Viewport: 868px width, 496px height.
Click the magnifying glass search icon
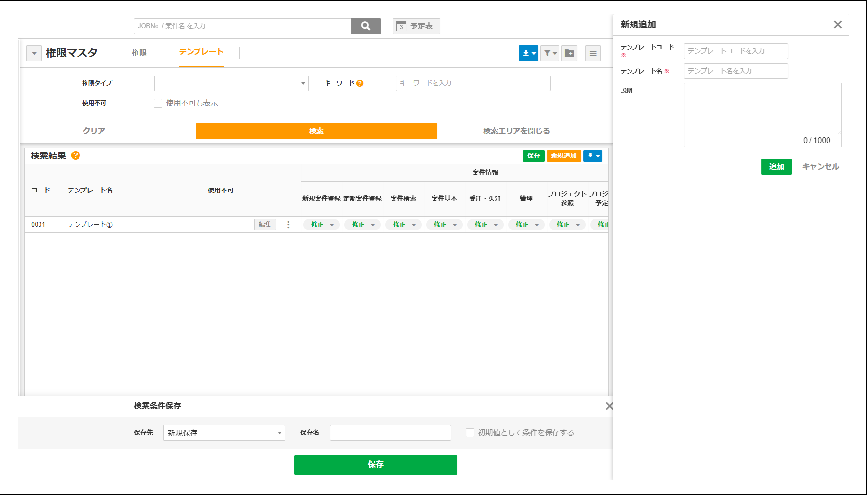click(365, 26)
